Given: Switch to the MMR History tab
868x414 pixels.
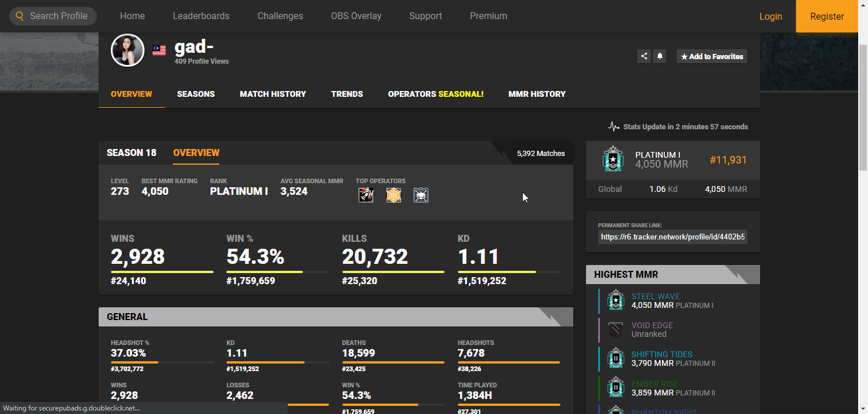Looking at the screenshot, I should [x=537, y=94].
